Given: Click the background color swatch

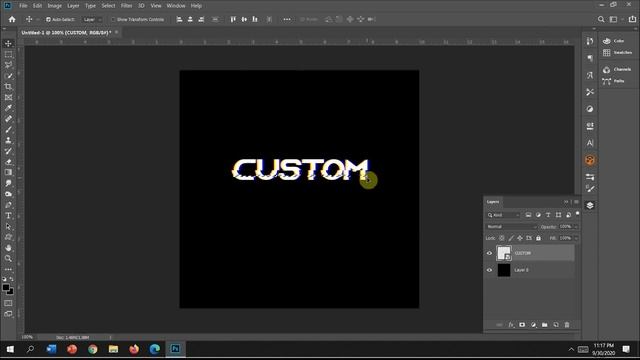Looking at the screenshot, I should [x=11, y=292].
